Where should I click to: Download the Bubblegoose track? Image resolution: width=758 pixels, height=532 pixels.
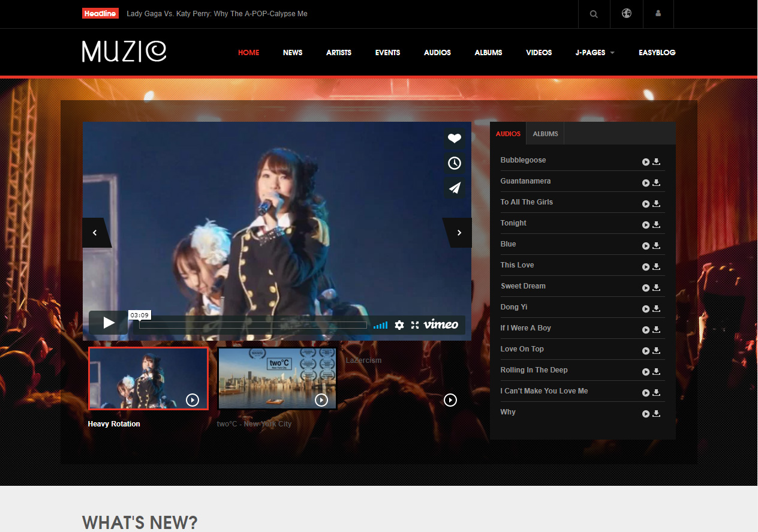pyautogui.click(x=657, y=161)
